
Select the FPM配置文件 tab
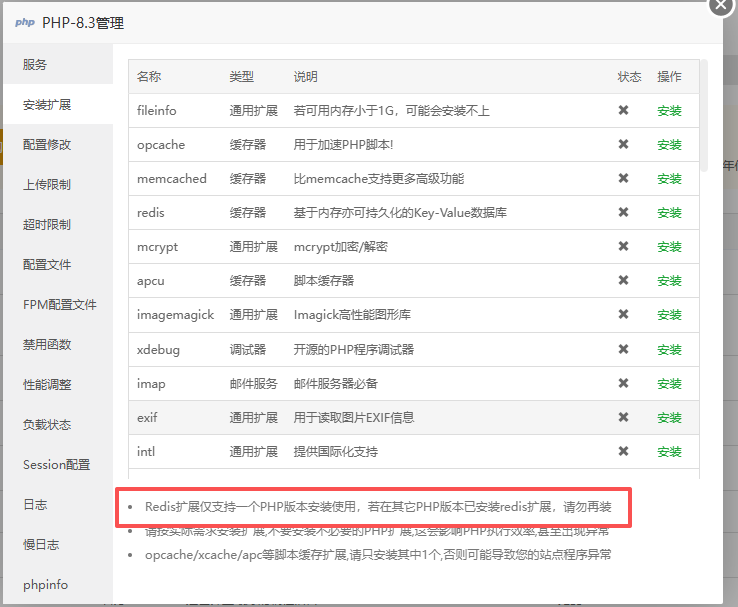pyautogui.click(x=59, y=304)
